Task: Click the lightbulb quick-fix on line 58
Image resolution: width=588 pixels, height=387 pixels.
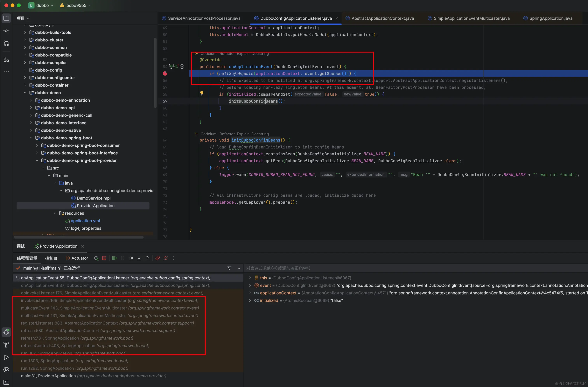Action: click(x=202, y=93)
